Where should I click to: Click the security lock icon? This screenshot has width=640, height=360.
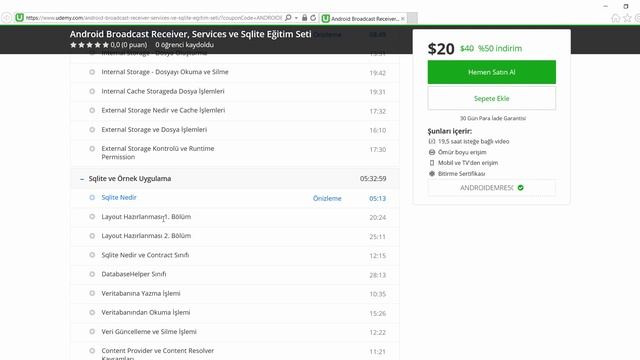click(x=304, y=18)
